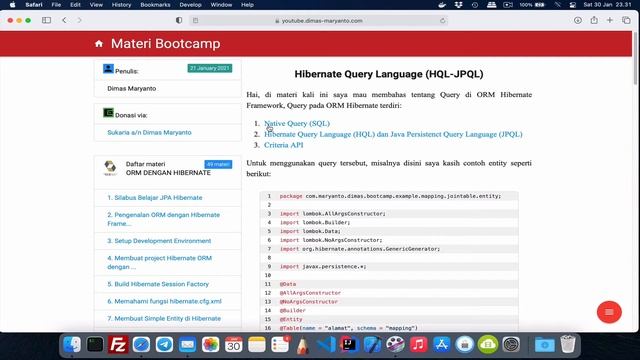Open Music app from the dock

pyautogui.click(x=419, y=345)
